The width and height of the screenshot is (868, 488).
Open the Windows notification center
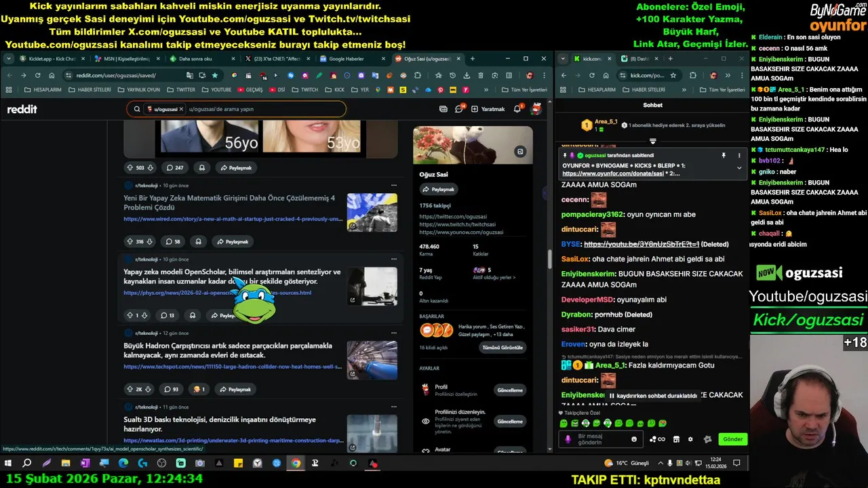(736, 463)
